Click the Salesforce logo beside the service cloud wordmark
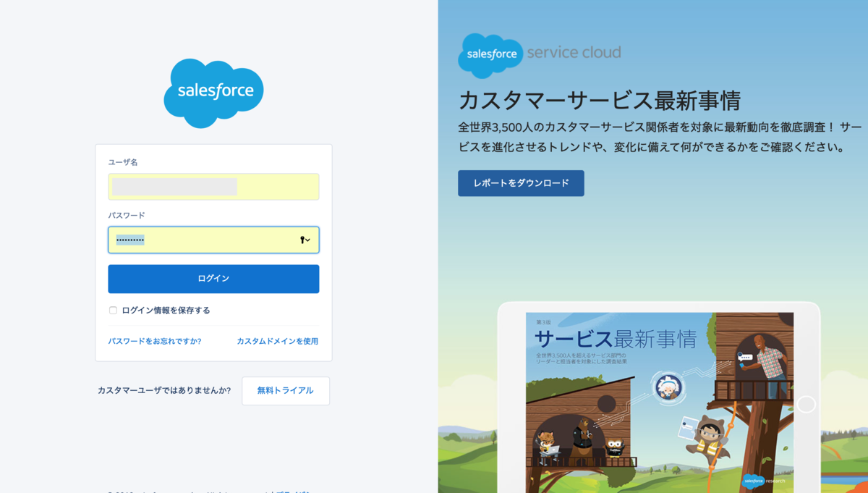Screen dimensions: 868x493 (x=490, y=52)
